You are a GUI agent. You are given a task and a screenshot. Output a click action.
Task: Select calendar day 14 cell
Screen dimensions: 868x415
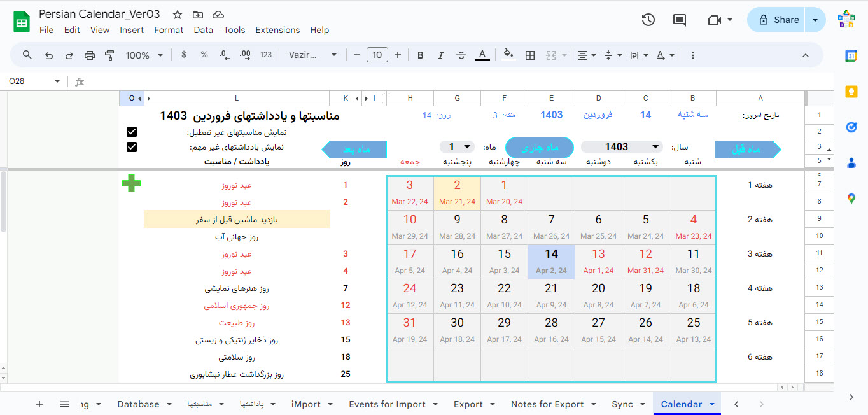point(551,262)
